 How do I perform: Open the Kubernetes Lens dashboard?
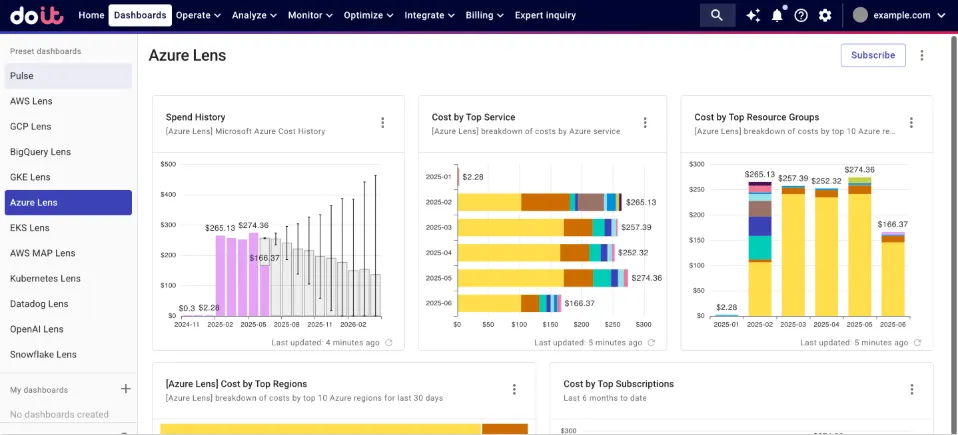(x=68, y=279)
